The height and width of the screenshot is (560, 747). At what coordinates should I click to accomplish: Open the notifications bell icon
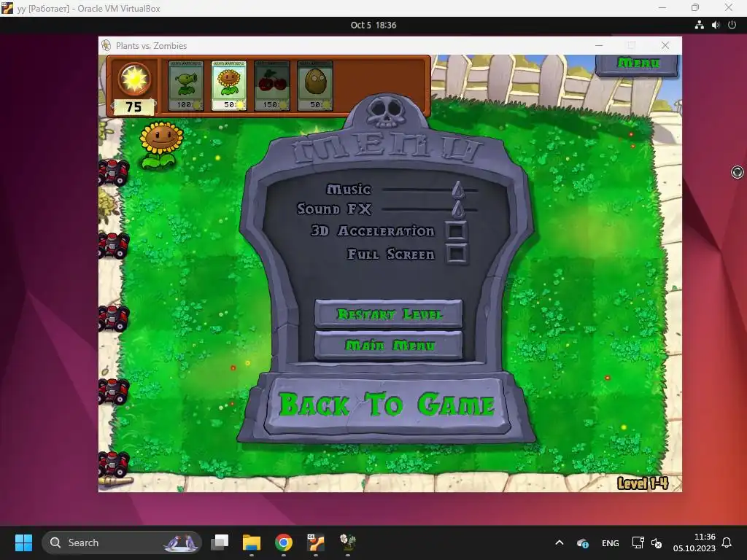coord(727,542)
